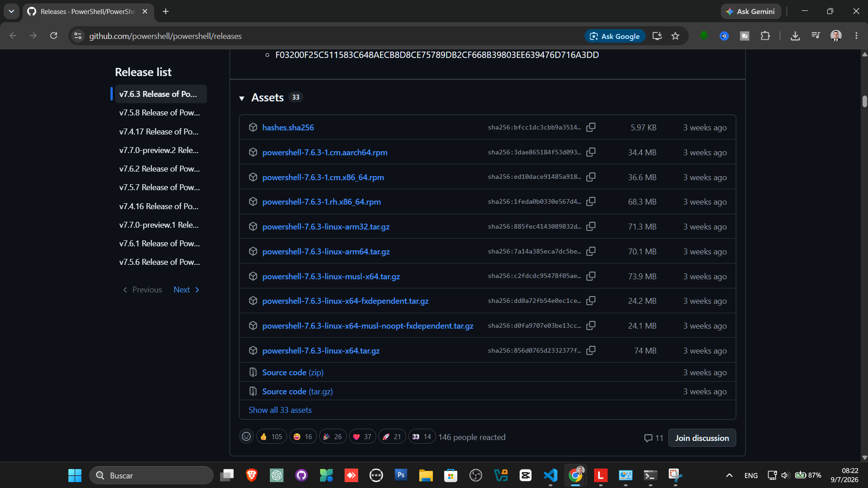Open browser Downloads icon
The height and width of the screenshot is (488, 868).
coord(795,36)
